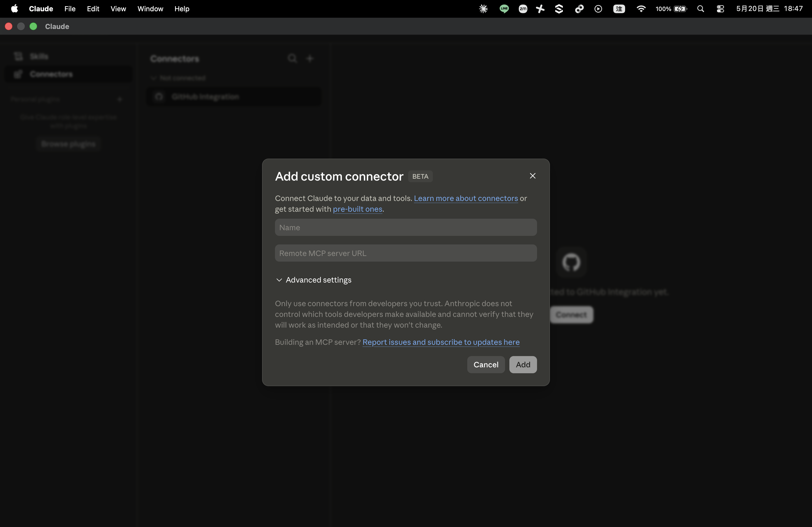
Task: Open Report issues and subscribe link
Action: tap(441, 342)
